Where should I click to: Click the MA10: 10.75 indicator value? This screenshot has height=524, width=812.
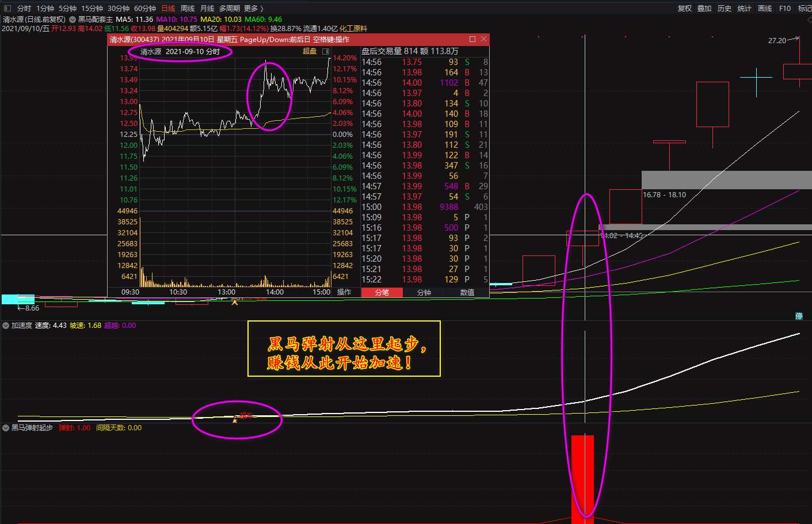click(177, 20)
